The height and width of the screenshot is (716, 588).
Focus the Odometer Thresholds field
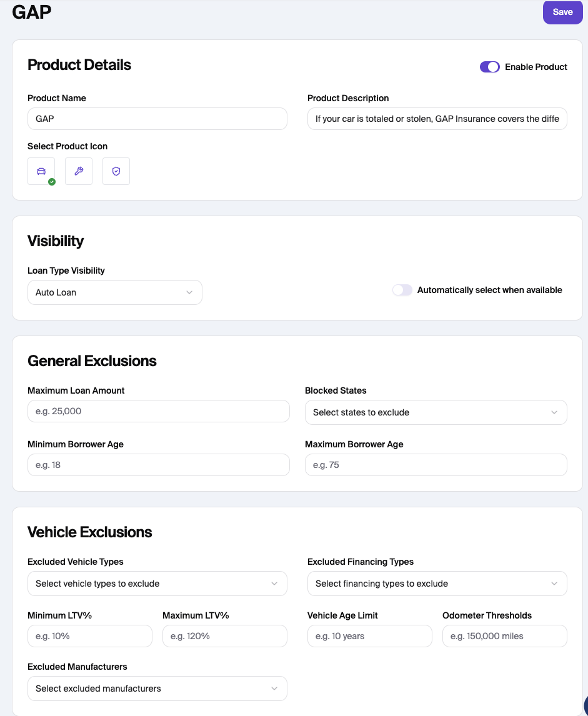(x=504, y=636)
